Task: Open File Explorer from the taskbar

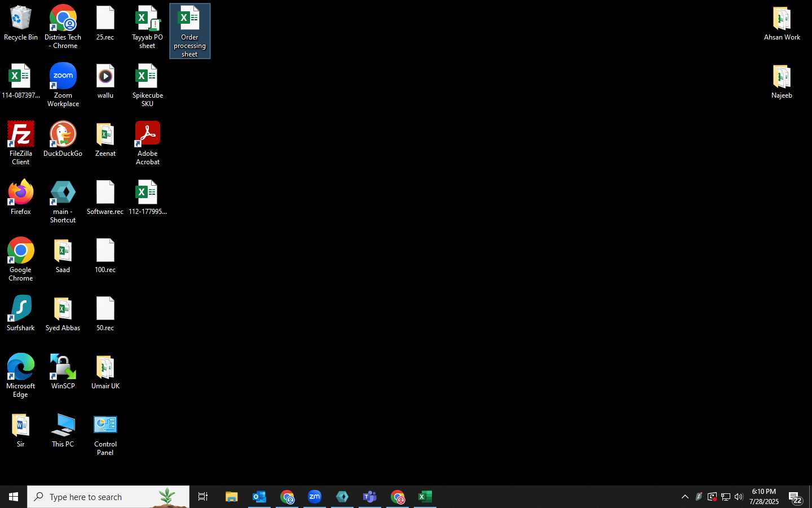Action: pos(232,497)
